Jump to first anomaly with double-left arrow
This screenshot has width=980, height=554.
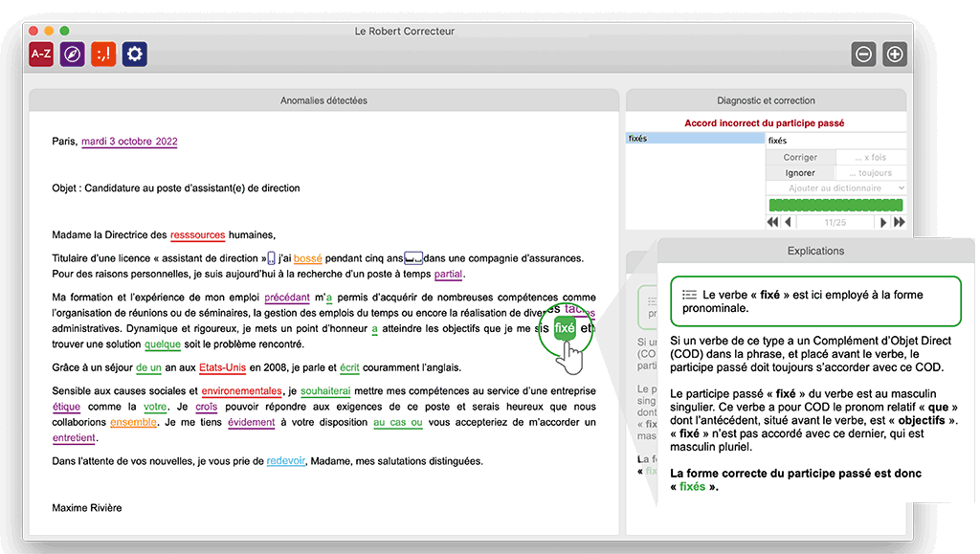(773, 222)
